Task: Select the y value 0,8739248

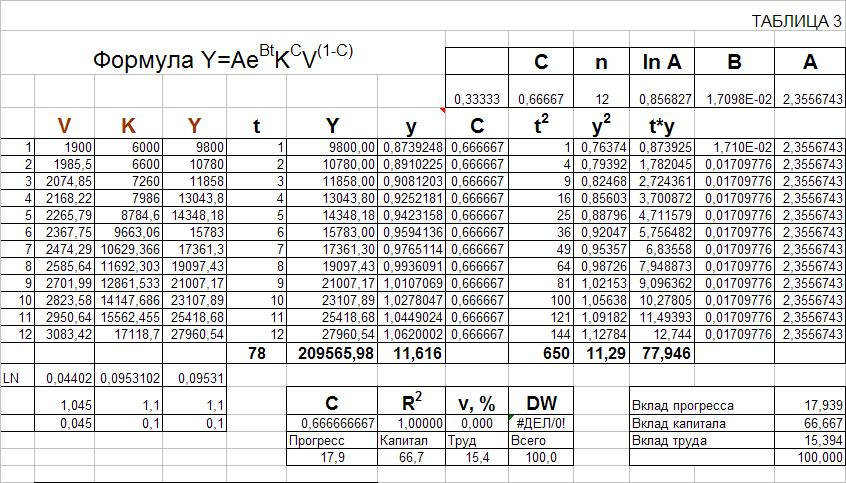Action: pos(412,147)
